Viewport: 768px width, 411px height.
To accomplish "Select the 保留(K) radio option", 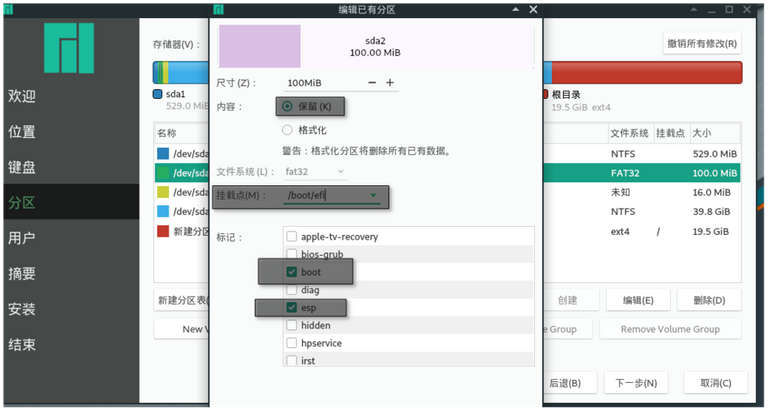I will click(x=288, y=106).
